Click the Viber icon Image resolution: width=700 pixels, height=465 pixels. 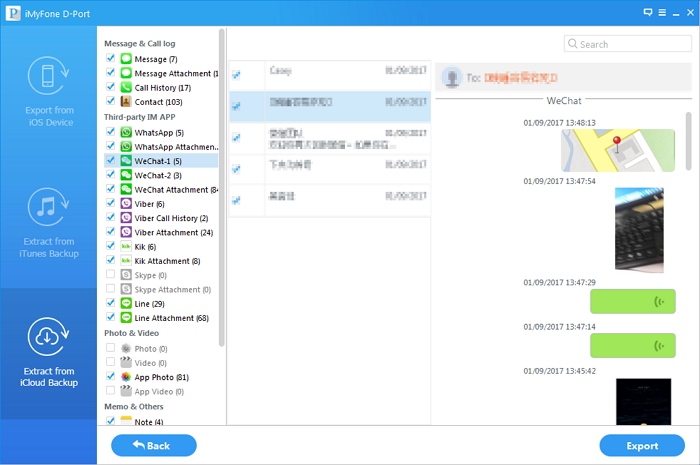(x=126, y=204)
